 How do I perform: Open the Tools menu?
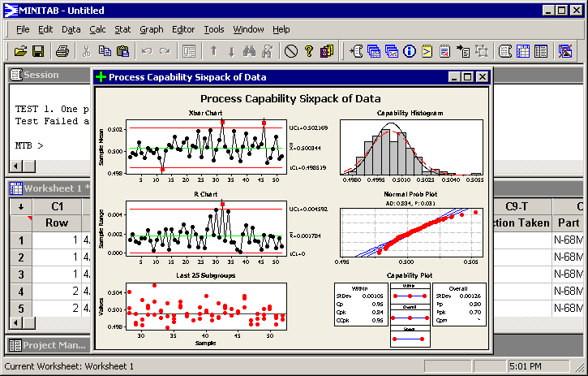[x=214, y=29]
